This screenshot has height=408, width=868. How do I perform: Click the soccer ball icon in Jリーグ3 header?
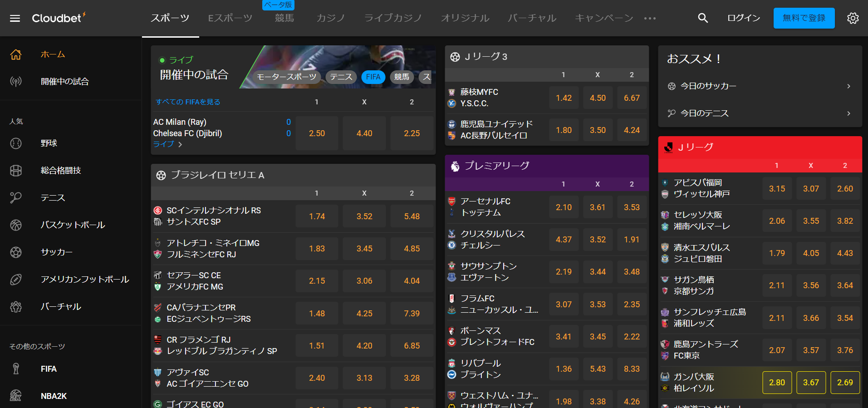[455, 57]
